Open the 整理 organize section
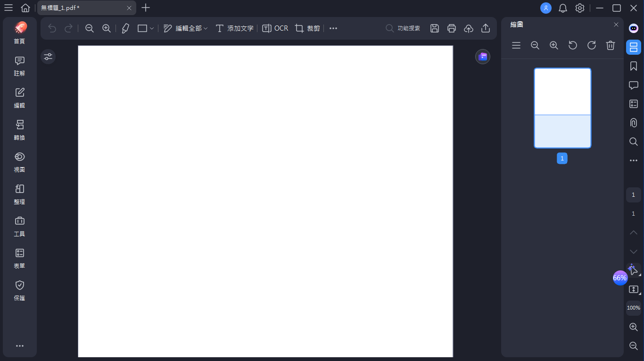Screen dimensions: 644x361 coord(20,194)
